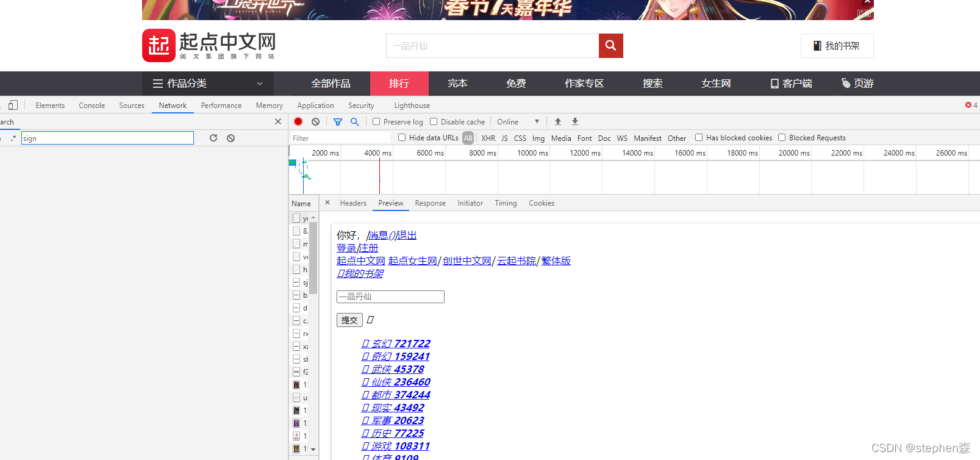The image size is (980, 460).
Task: Show the Initiator tab
Action: pos(470,203)
